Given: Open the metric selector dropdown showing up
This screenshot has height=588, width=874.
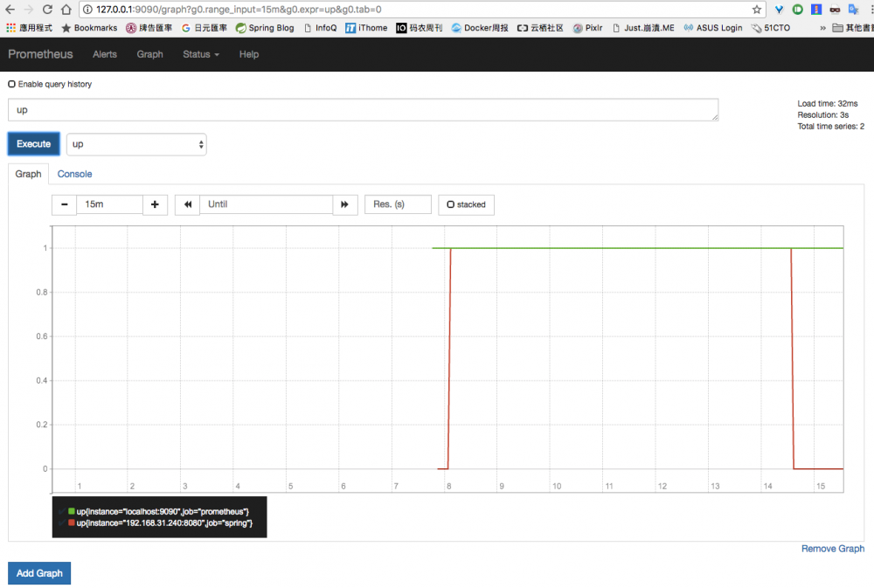Looking at the screenshot, I should tap(136, 143).
